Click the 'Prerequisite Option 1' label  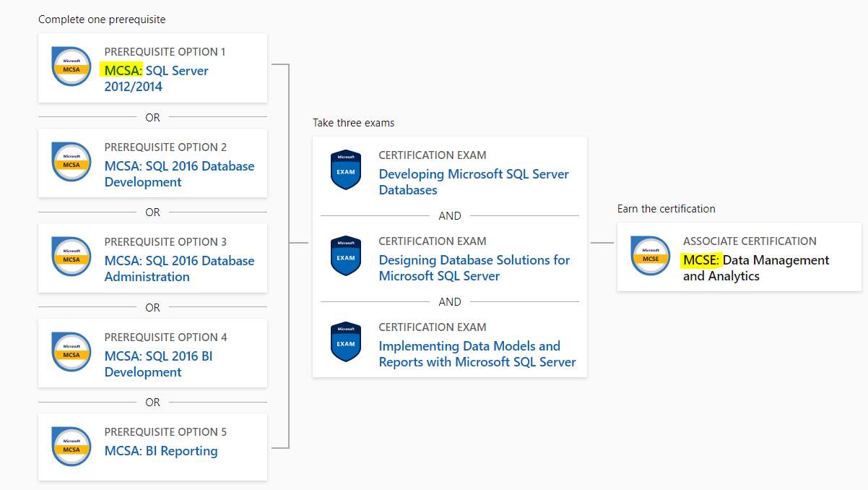pyautogui.click(x=165, y=52)
